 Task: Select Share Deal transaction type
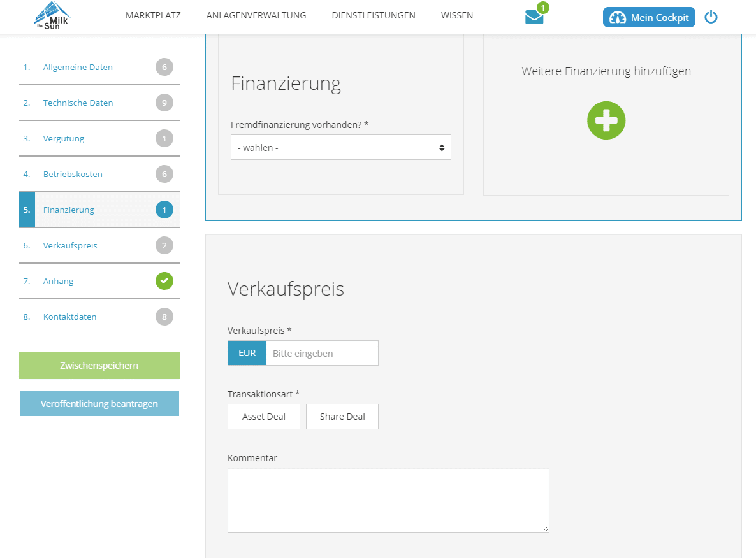[x=342, y=417]
